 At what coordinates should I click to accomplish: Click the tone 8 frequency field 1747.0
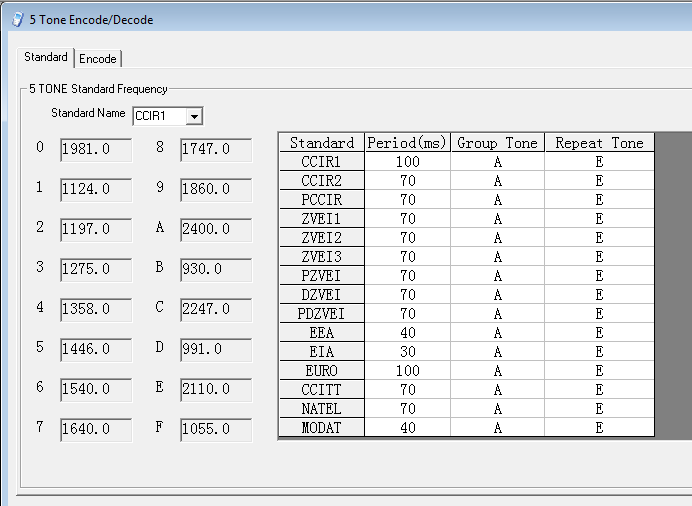[x=216, y=150]
